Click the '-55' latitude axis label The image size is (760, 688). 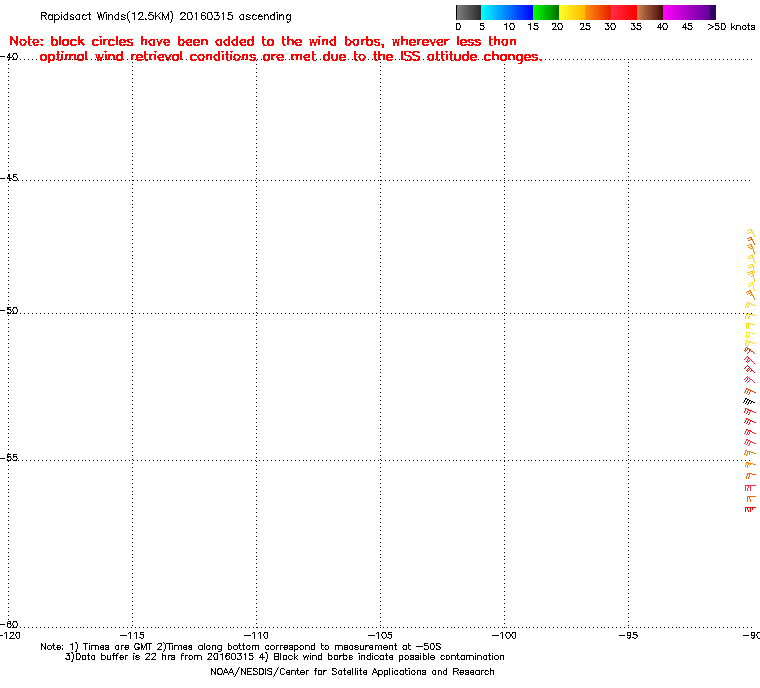tap(10, 458)
